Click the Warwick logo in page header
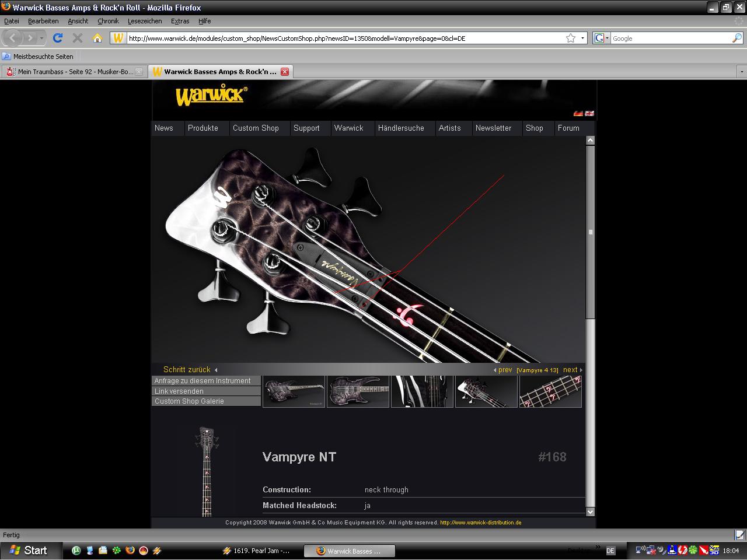 click(x=212, y=95)
